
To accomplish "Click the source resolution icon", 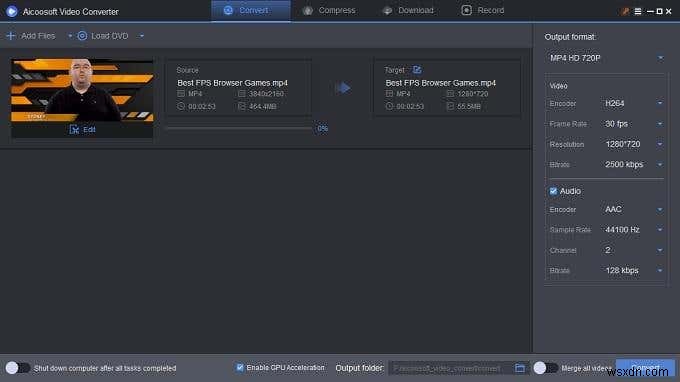I will [x=242, y=94].
